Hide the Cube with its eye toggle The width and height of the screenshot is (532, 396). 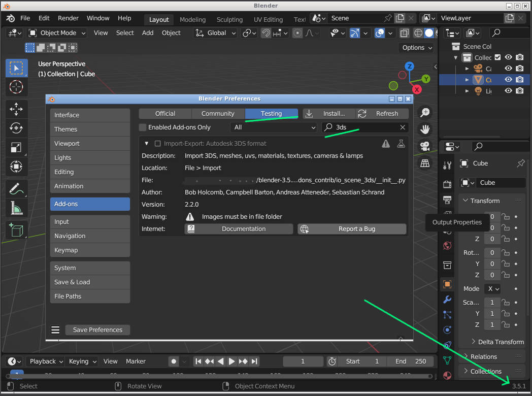(508, 79)
